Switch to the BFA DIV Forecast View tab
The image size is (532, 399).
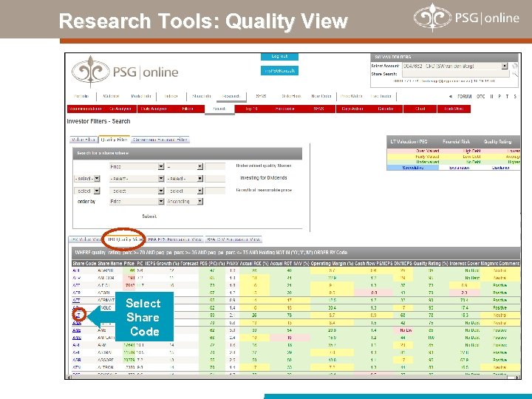coord(233,239)
